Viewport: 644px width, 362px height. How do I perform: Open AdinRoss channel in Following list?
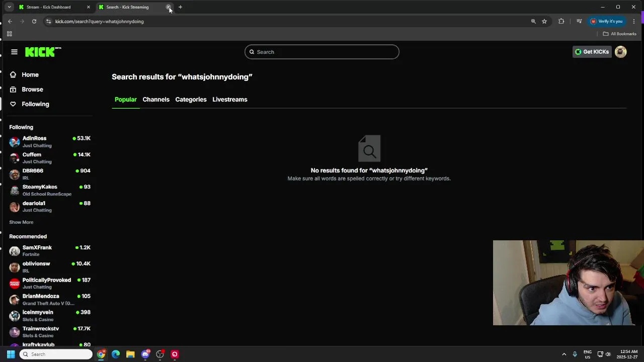(50, 142)
